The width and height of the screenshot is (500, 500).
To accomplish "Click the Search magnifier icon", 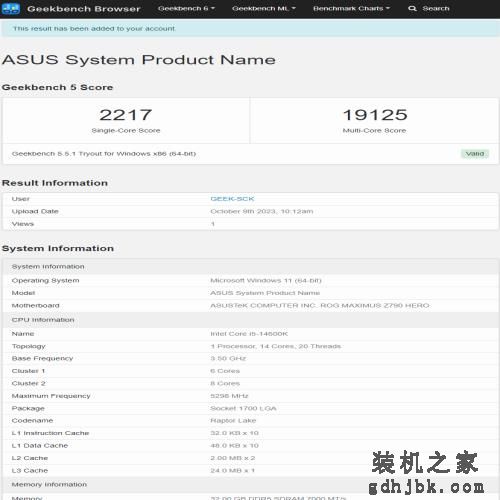I will coord(412,9).
